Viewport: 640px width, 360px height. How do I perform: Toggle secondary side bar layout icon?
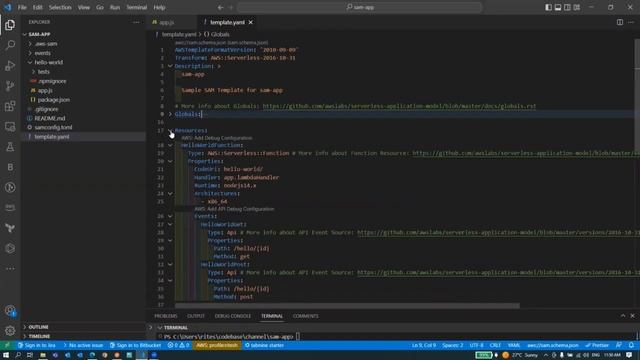(x=567, y=7)
